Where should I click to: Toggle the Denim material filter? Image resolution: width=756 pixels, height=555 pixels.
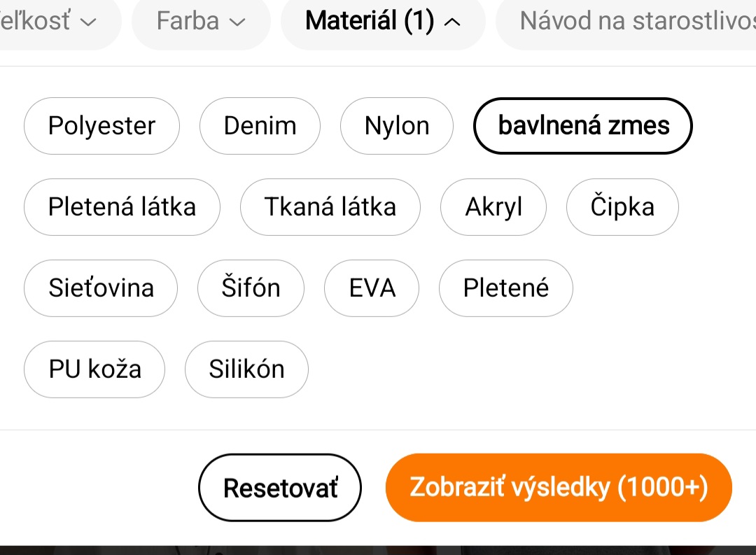pyautogui.click(x=260, y=126)
